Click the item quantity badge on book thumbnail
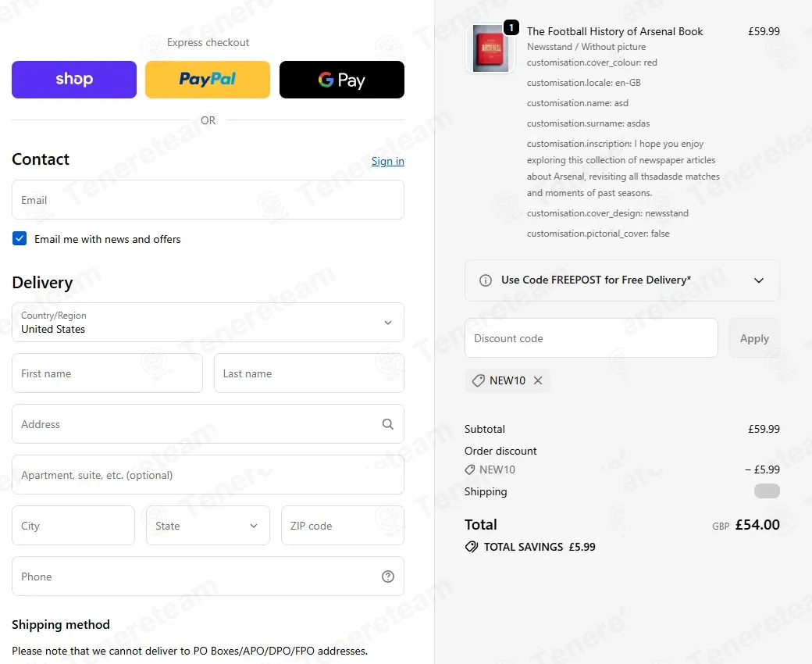This screenshot has width=812, height=664. point(511,27)
